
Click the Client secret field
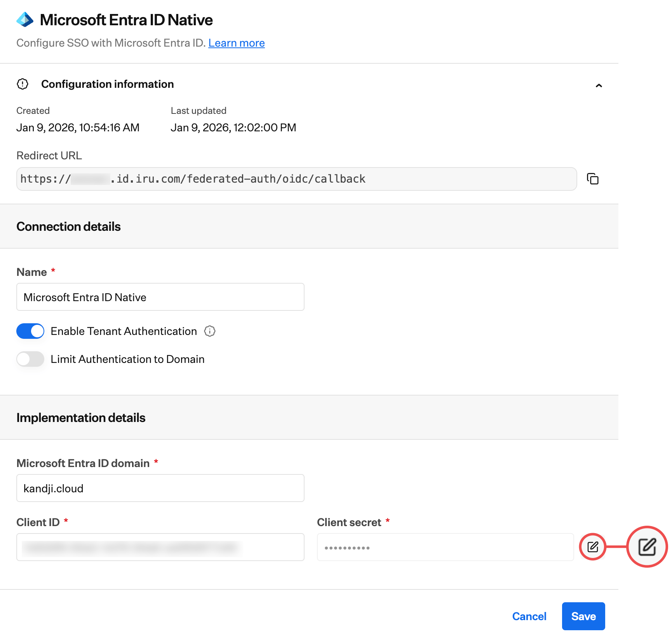pyautogui.click(x=445, y=547)
